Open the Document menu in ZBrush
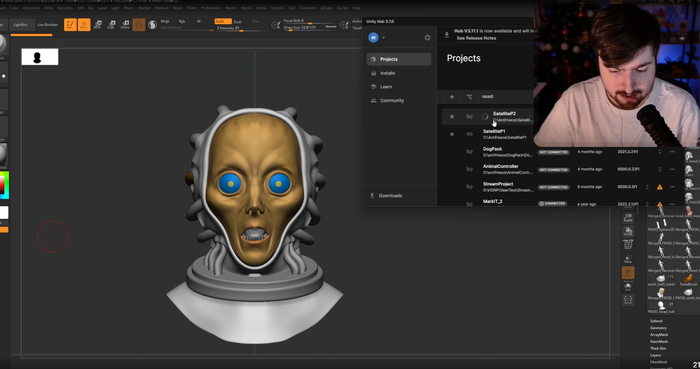Screen dimensions: 700x369 (31, 8)
